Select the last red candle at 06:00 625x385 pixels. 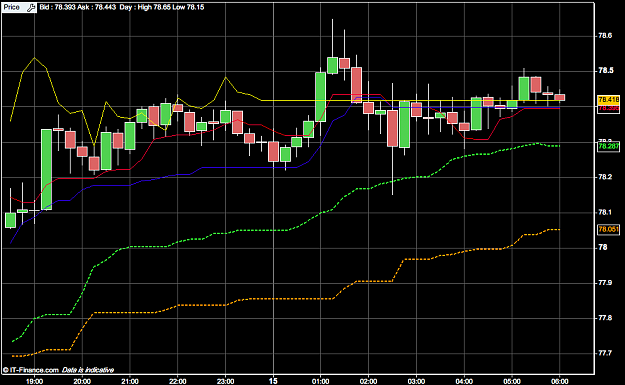[560, 97]
